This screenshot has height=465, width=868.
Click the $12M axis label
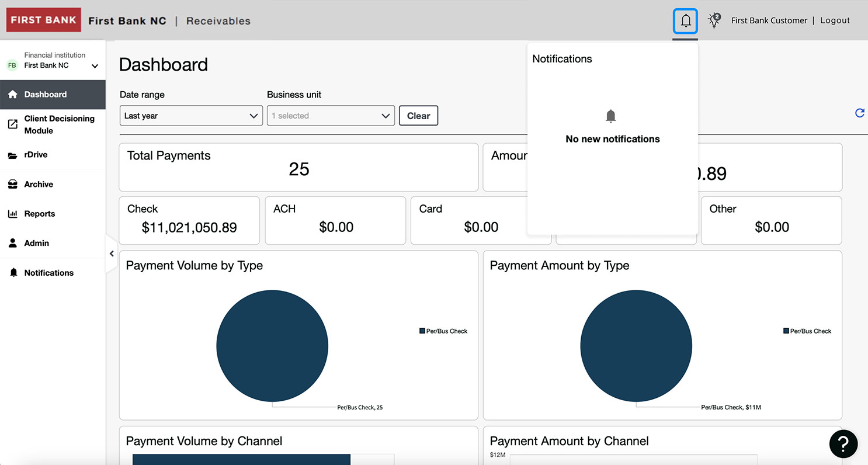pos(498,454)
